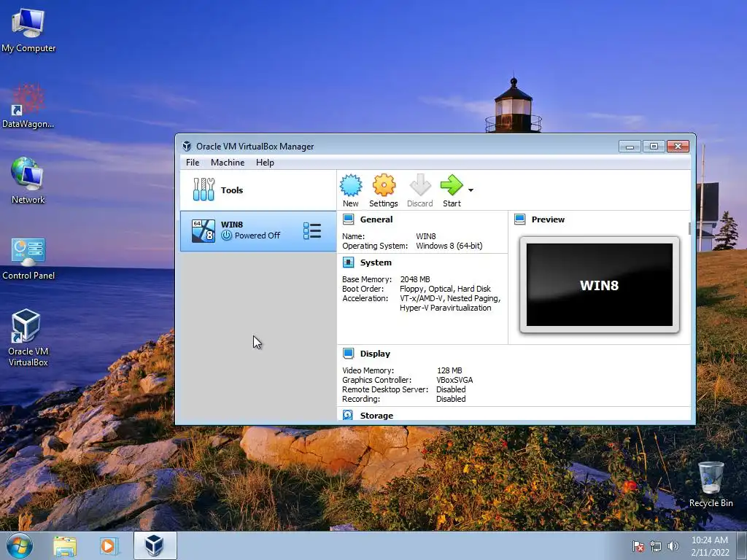Viewport: 747px width, 560px height.
Task: Click VirtualBox taskbar button
Action: [155, 545]
